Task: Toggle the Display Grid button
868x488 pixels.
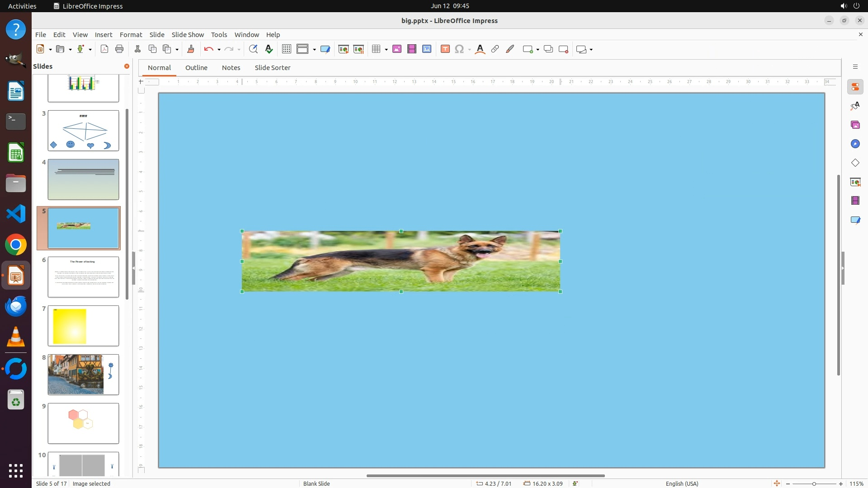Action: [286, 49]
